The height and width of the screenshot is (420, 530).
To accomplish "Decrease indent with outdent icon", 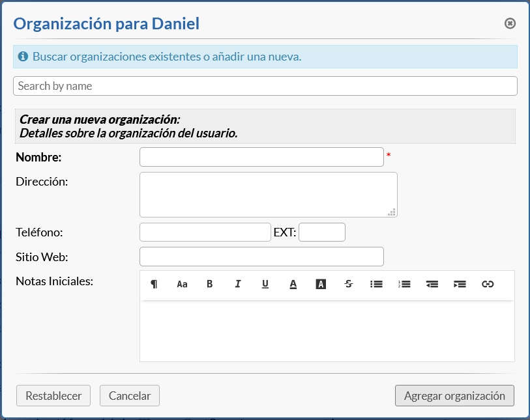I will 432,284.
